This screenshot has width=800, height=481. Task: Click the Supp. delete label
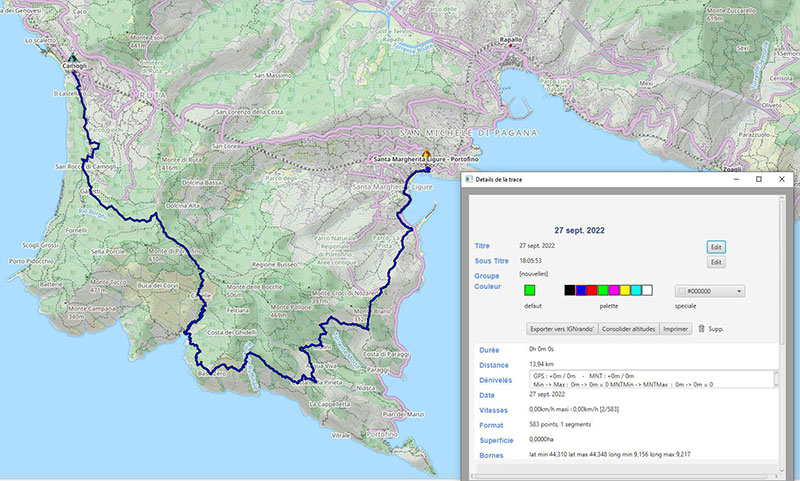pos(716,329)
